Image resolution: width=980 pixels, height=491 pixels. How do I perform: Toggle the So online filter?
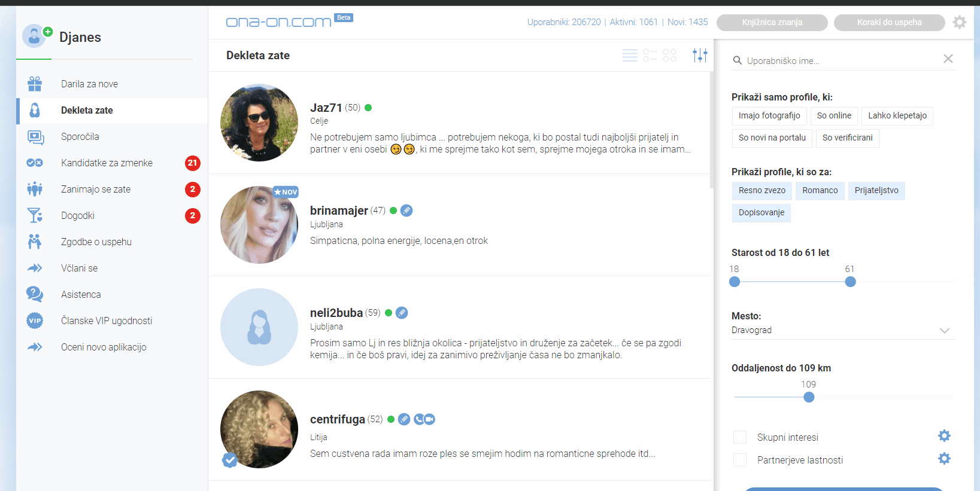point(833,115)
